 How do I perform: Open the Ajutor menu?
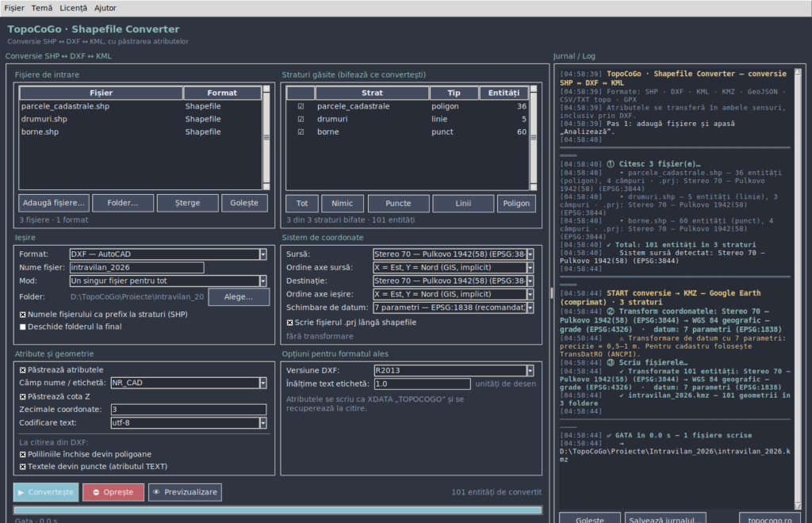point(105,8)
